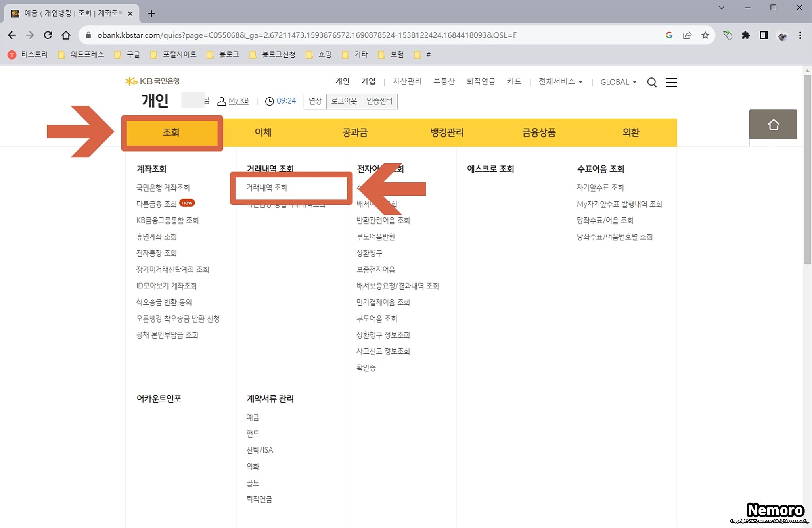This screenshot has height=528, width=812.
Task: Click the 로그아웃 button
Action: (344, 101)
